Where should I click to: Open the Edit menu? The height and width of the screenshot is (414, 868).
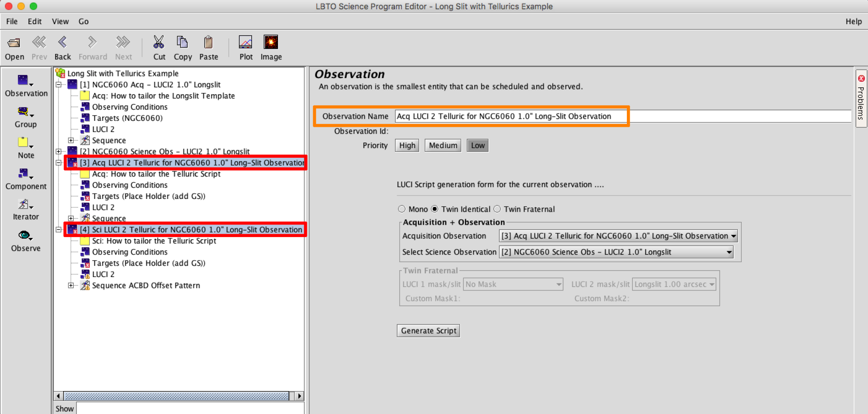(x=35, y=21)
